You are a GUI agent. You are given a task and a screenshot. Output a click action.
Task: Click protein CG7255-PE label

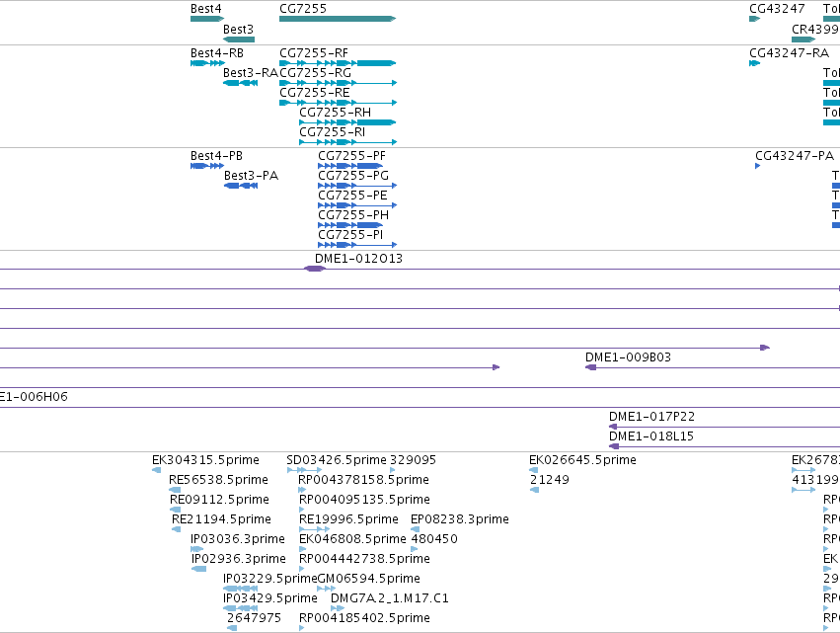(x=352, y=196)
